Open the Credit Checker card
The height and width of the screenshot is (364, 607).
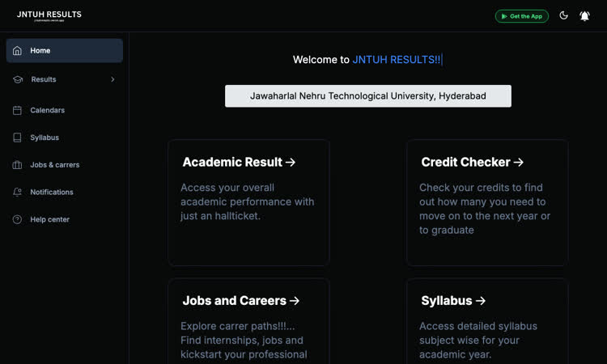coord(487,203)
